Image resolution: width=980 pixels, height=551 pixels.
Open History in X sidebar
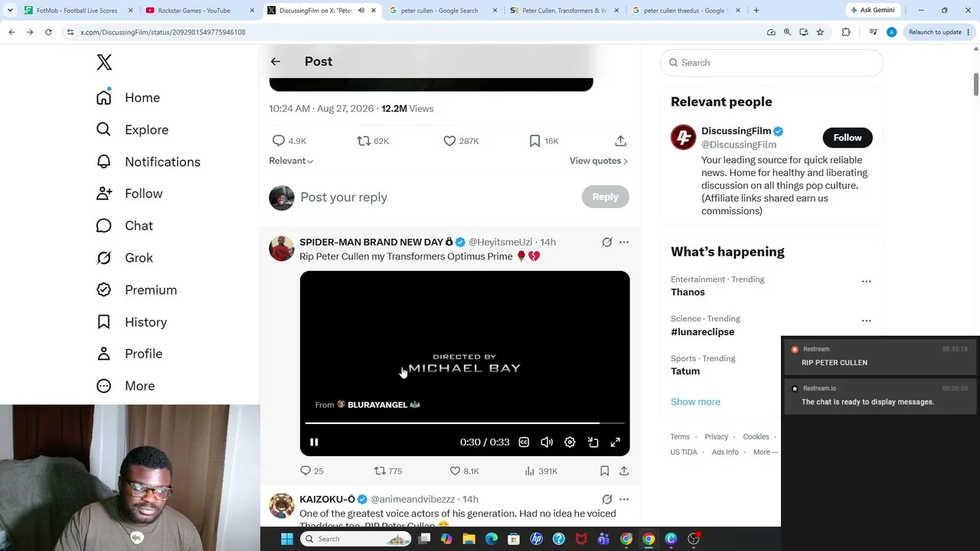pos(132,322)
